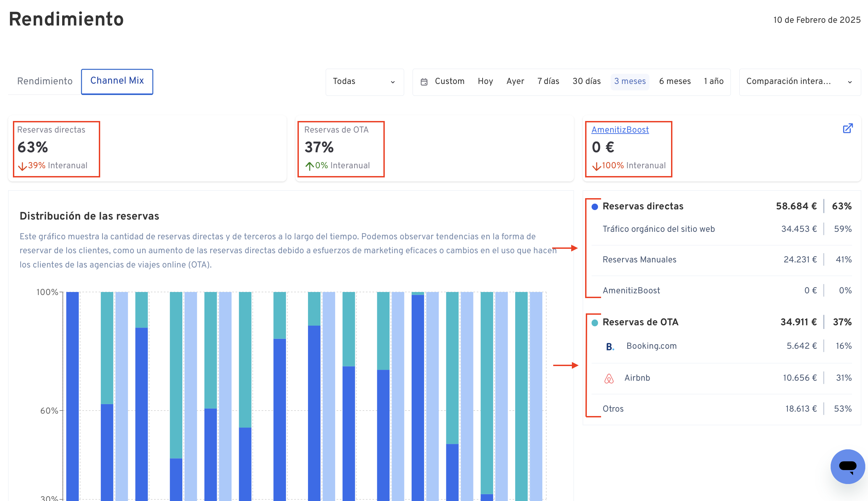The width and height of the screenshot is (868, 501).
Task: Select the 30 días range
Action: click(586, 81)
